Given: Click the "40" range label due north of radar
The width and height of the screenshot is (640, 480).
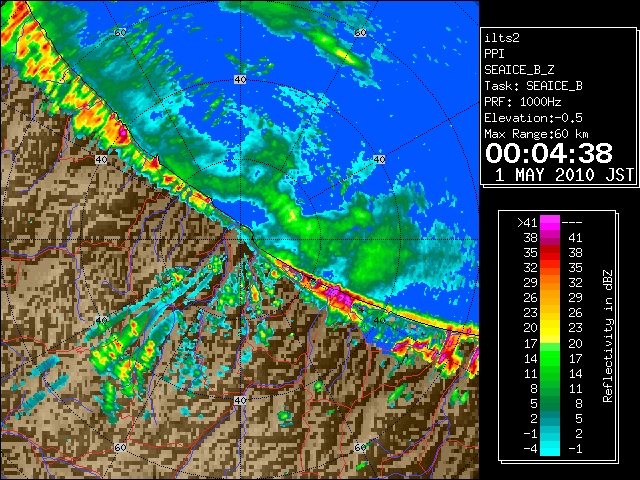Looking at the screenshot, I should click(x=240, y=80).
